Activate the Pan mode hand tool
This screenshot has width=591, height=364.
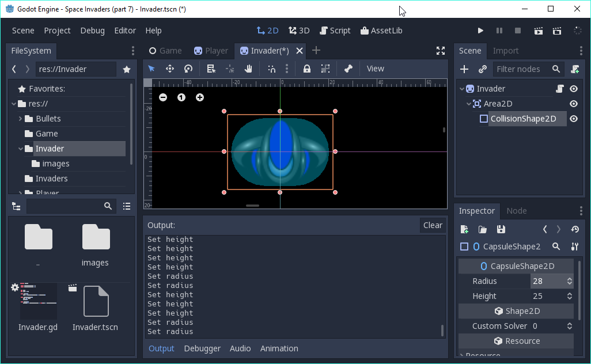click(248, 69)
